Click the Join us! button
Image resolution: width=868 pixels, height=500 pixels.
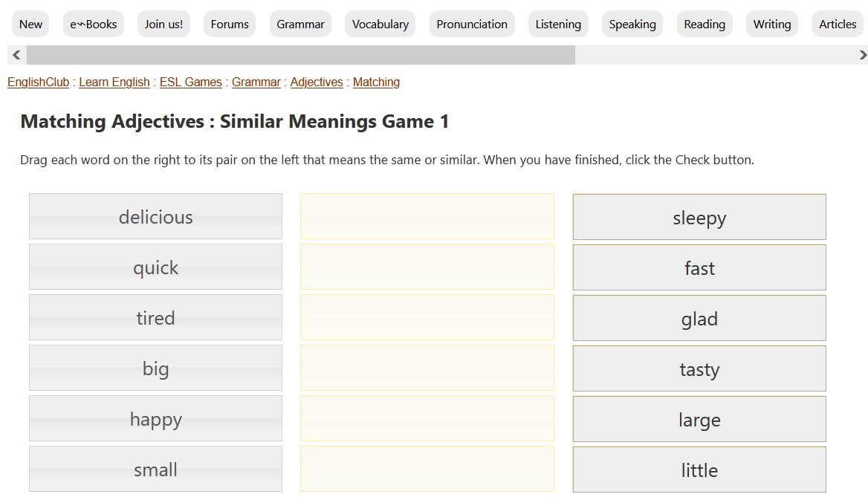[163, 24]
